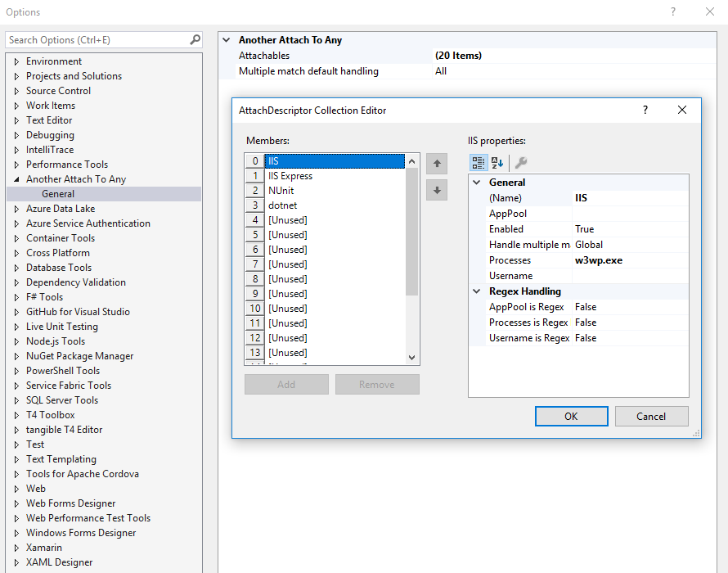Collapse the Another Attach To Any tree node
Viewport: 728px width, 573px height.
tap(16, 179)
